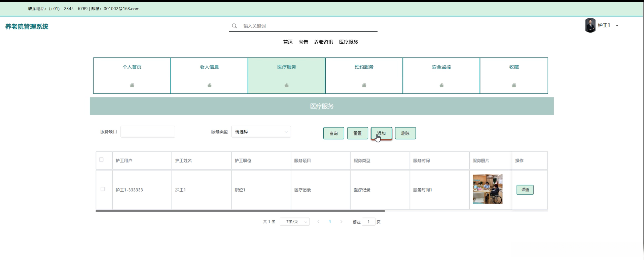The height and width of the screenshot is (260, 644).
Task: Click the 重置 button
Action: (x=358, y=133)
